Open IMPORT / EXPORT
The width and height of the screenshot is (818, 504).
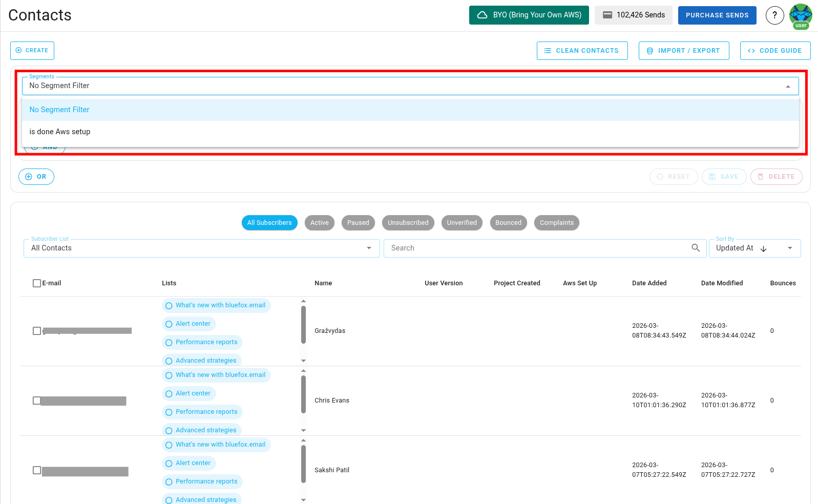684,51
